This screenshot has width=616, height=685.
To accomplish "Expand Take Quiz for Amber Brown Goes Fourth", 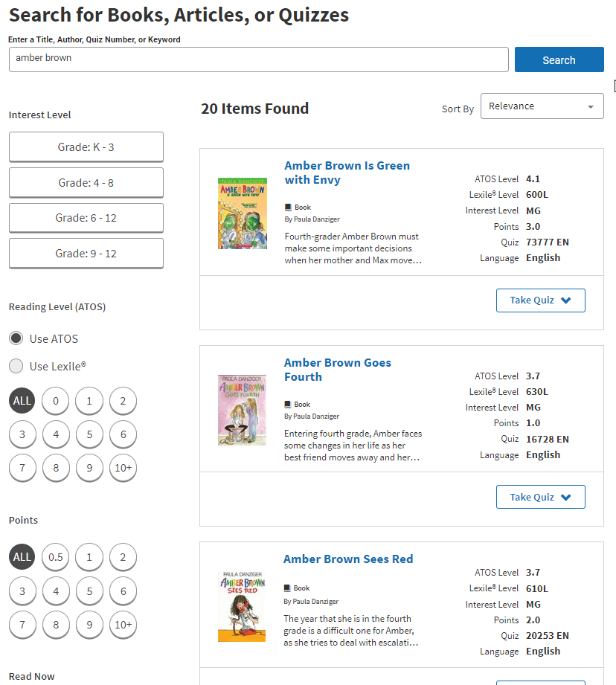I will point(540,497).
